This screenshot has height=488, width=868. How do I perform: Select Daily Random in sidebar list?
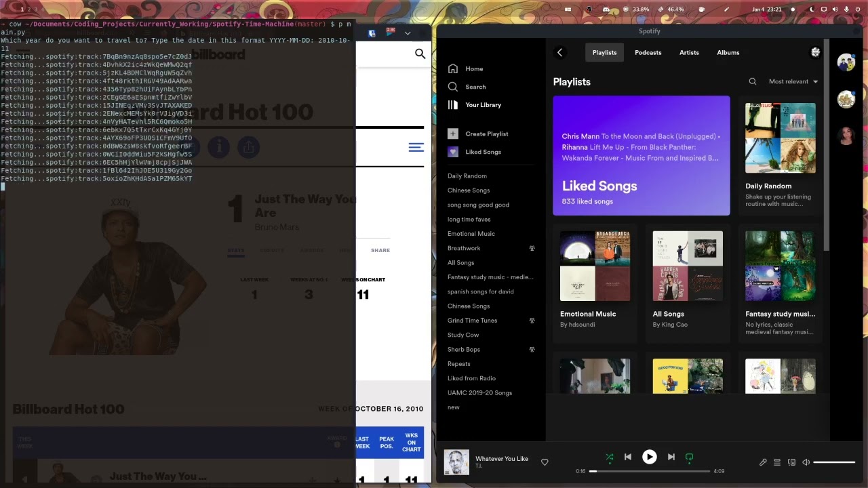click(467, 176)
